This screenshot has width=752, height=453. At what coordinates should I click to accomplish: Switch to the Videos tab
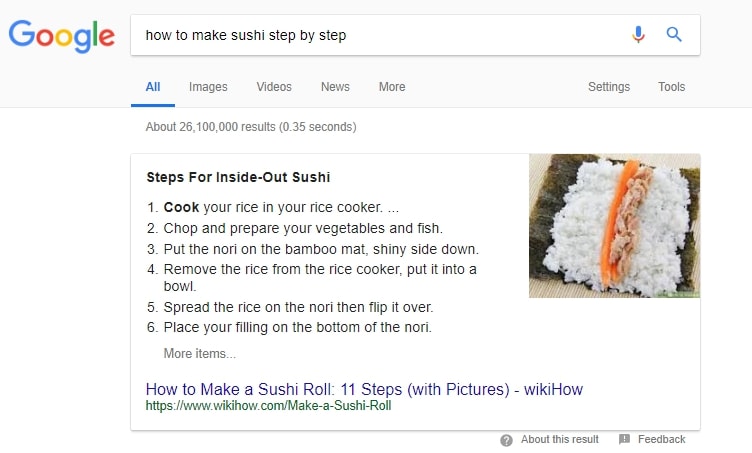click(x=274, y=87)
